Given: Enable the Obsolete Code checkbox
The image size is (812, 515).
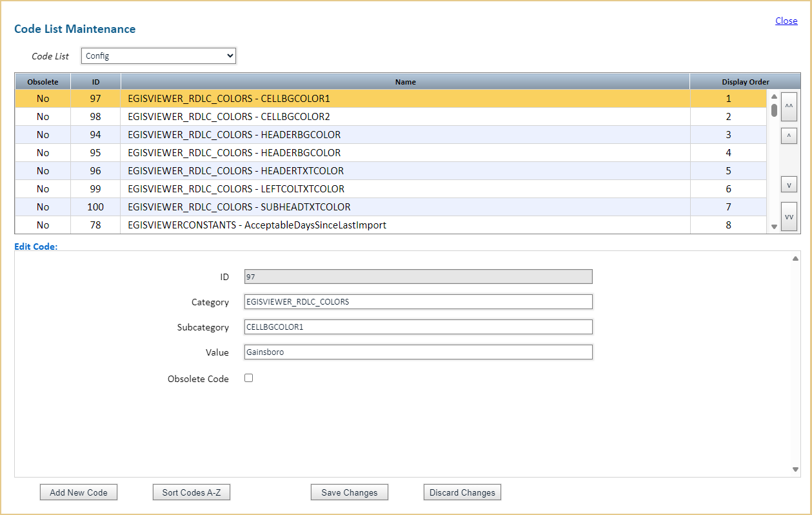Looking at the screenshot, I should pos(248,378).
